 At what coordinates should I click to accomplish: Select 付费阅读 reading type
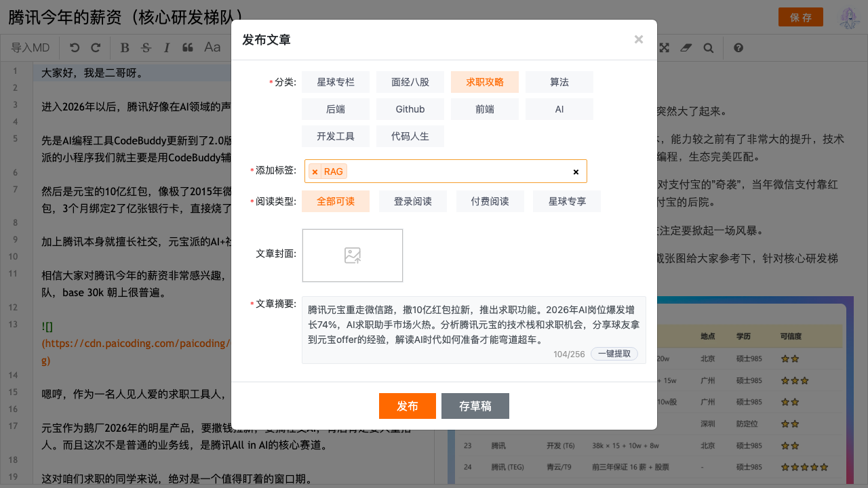pyautogui.click(x=490, y=201)
